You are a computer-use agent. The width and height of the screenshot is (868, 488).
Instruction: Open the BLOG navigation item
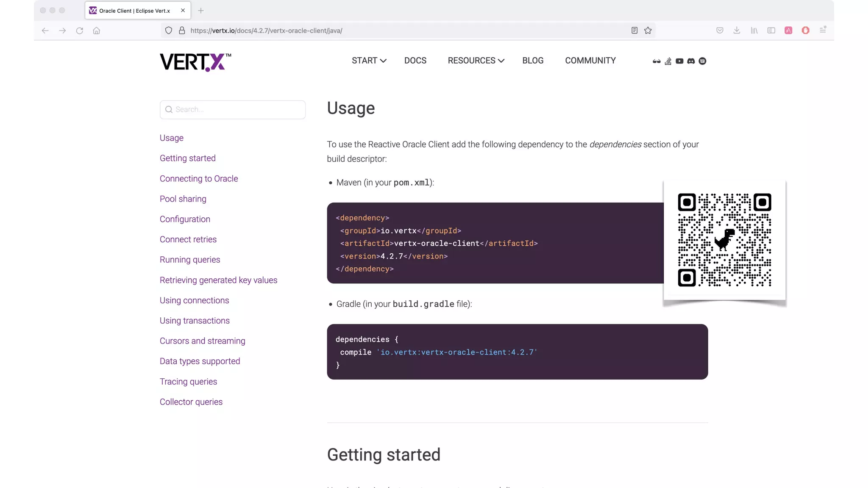[x=533, y=61]
